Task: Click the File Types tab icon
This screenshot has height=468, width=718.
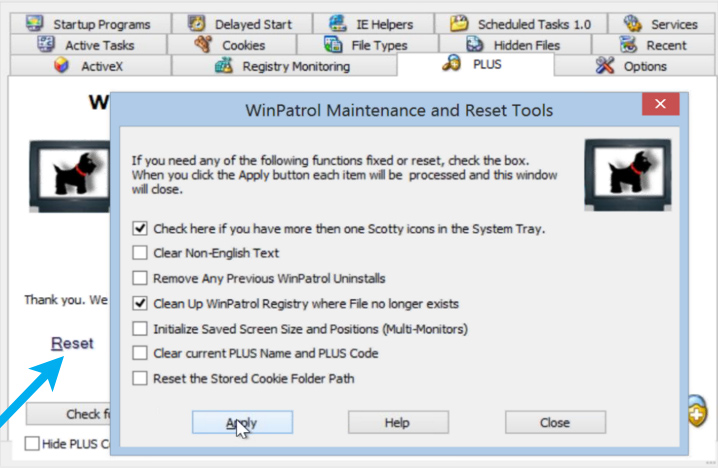Action: 333,44
